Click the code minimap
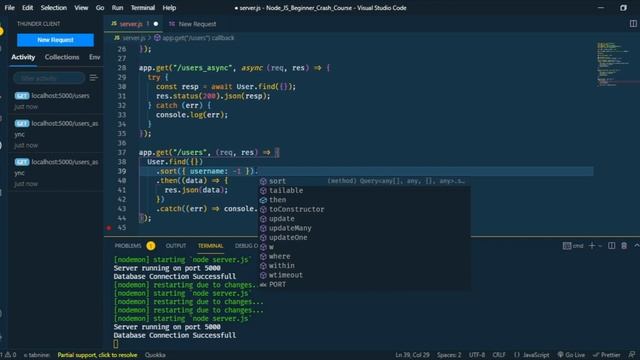The height and width of the screenshot is (360, 640). click(614, 64)
